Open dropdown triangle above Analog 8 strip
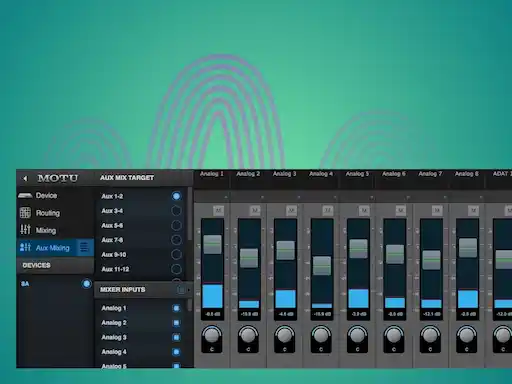This screenshot has height=384, width=512. (481, 197)
